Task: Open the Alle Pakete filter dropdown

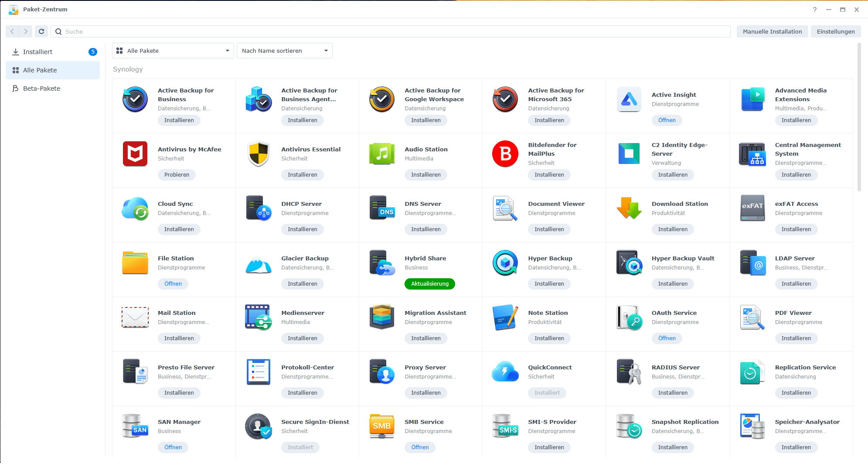Action: pyautogui.click(x=173, y=51)
